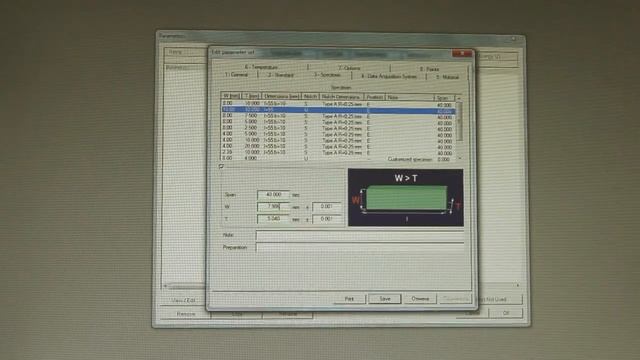Click the Note column header
This screenshot has height=360, width=640.
pos(409,98)
